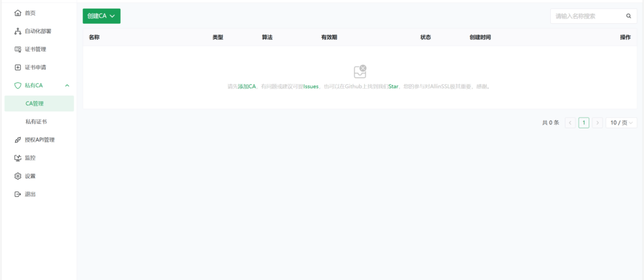Click the 证书申请 plus-box icon
Screen dimensions: 644x280
pyautogui.click(x=18, y=67)
